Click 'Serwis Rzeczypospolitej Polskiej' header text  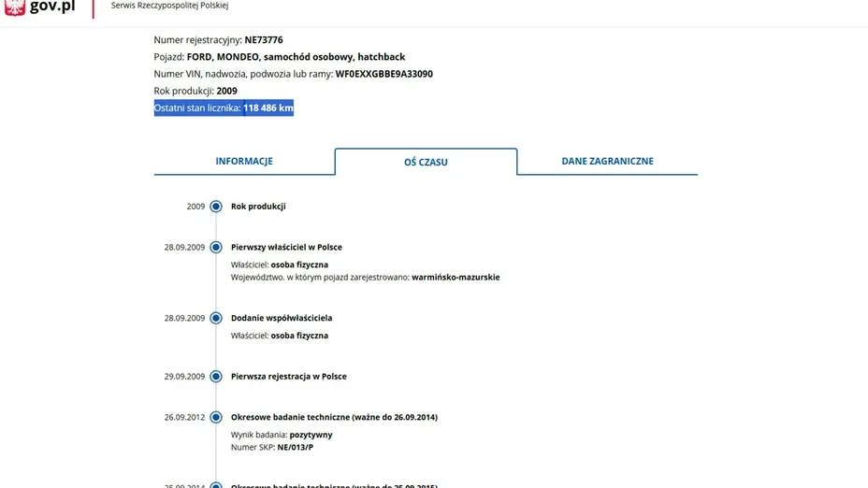[169, 6]
